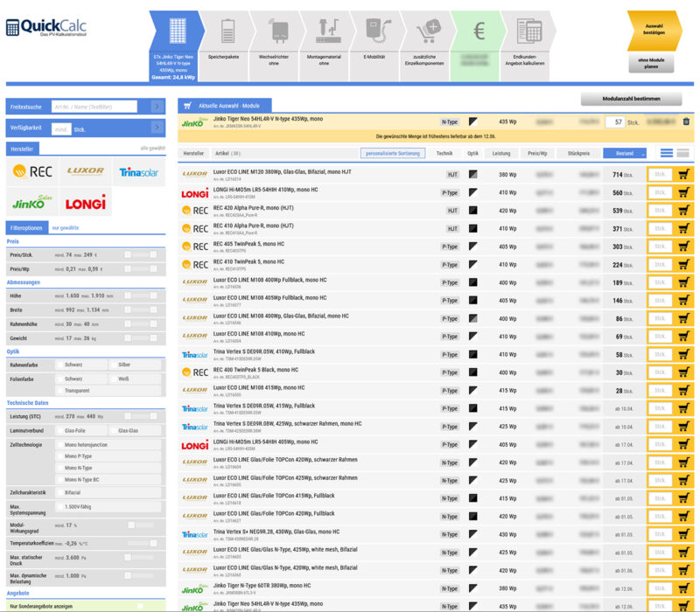Add REC 420 Alpha Pure-R to cart

tap(683, 211)
